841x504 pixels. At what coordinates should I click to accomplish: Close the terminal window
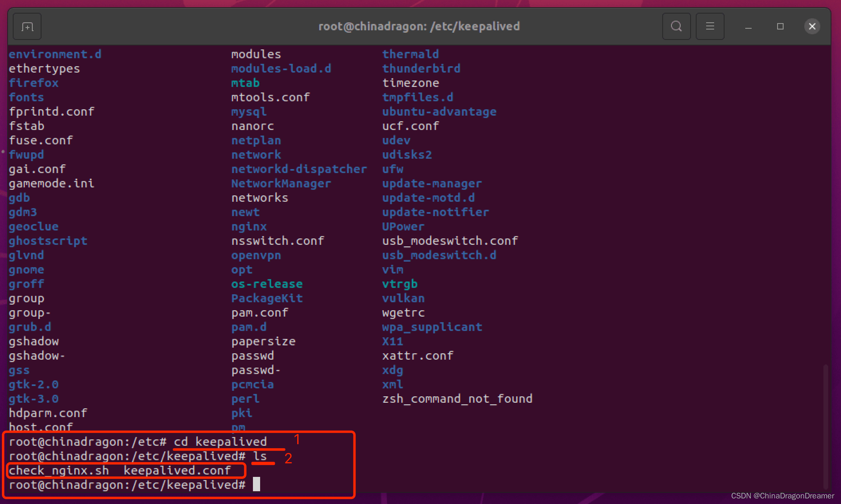click(x=812, y=26)
